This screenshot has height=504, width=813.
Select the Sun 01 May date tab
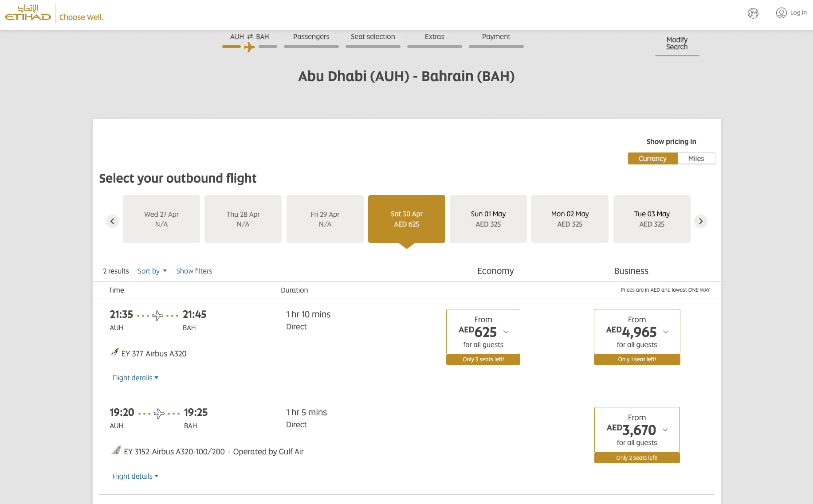click(x=488, y=219)
